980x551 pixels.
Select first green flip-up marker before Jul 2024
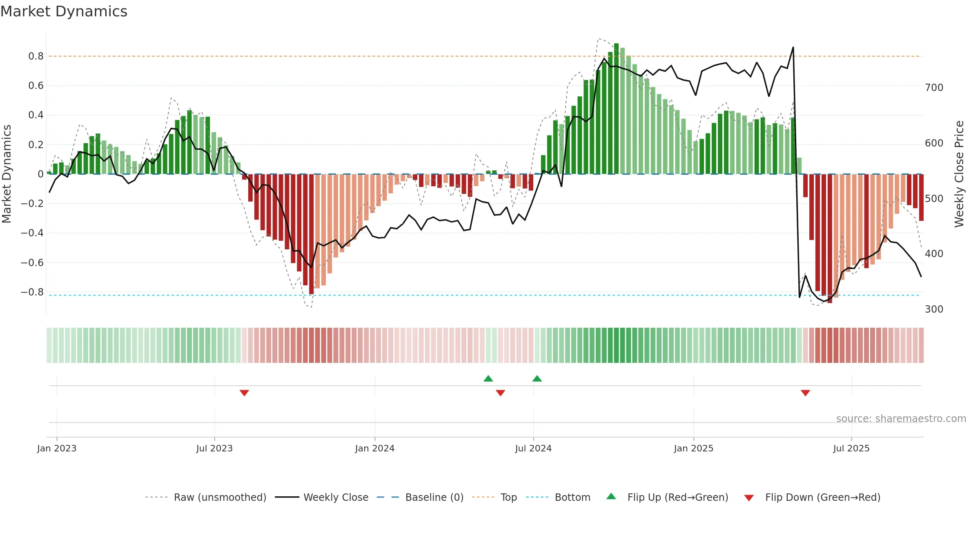tap(488, 378)
